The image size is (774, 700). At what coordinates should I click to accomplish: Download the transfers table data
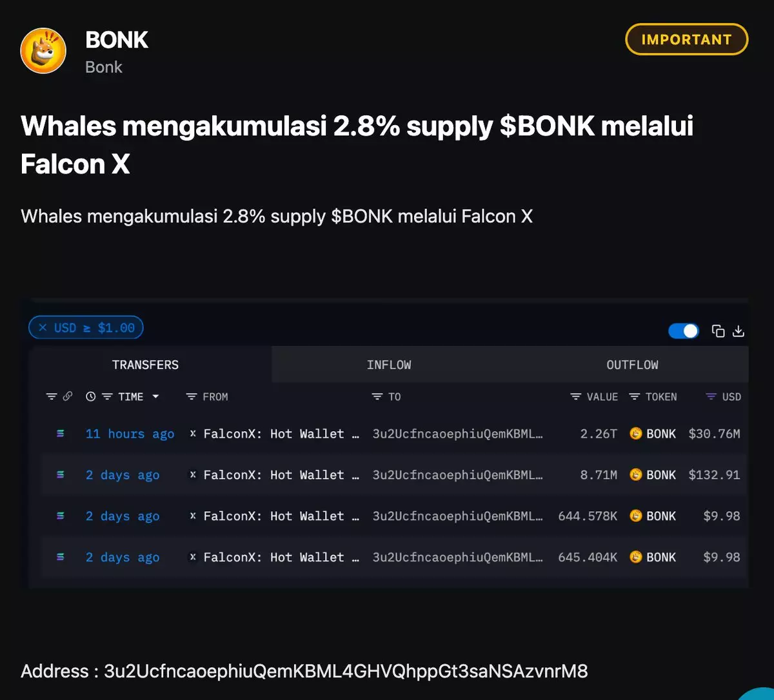[739, 331]
